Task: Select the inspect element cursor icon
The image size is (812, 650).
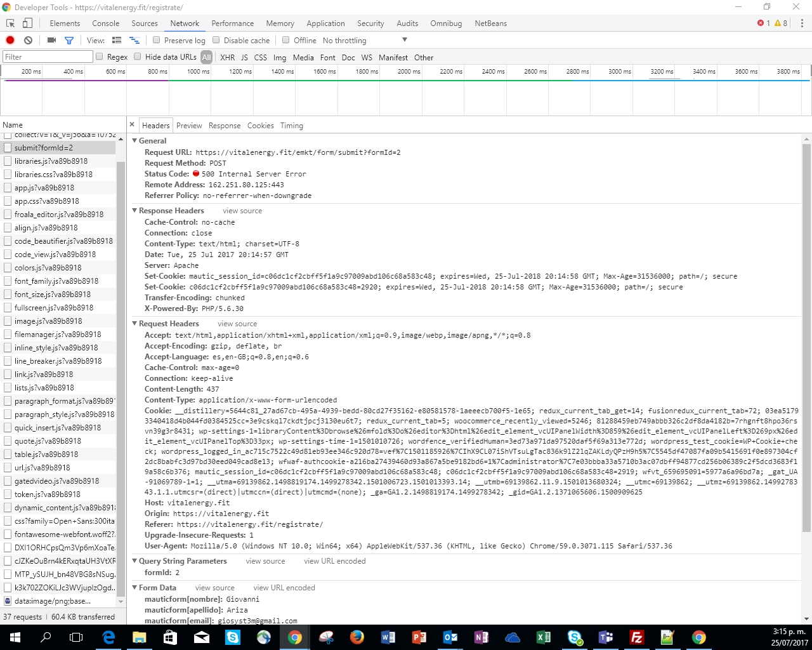Action: click(11, 23)
